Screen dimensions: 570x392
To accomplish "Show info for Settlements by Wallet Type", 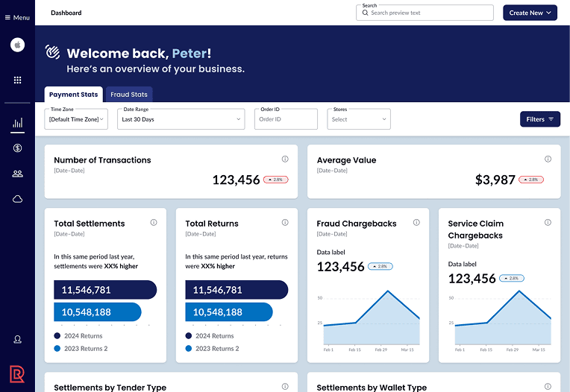I will point(548,387).
